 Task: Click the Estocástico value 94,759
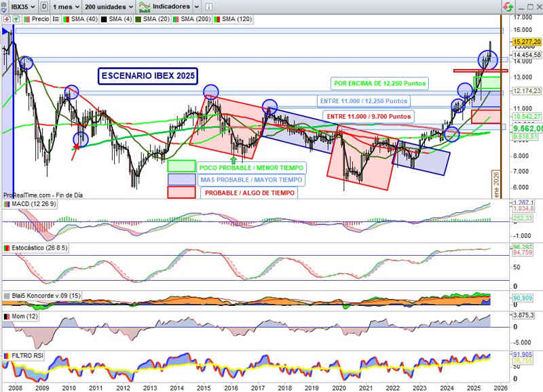coord(523,252)
